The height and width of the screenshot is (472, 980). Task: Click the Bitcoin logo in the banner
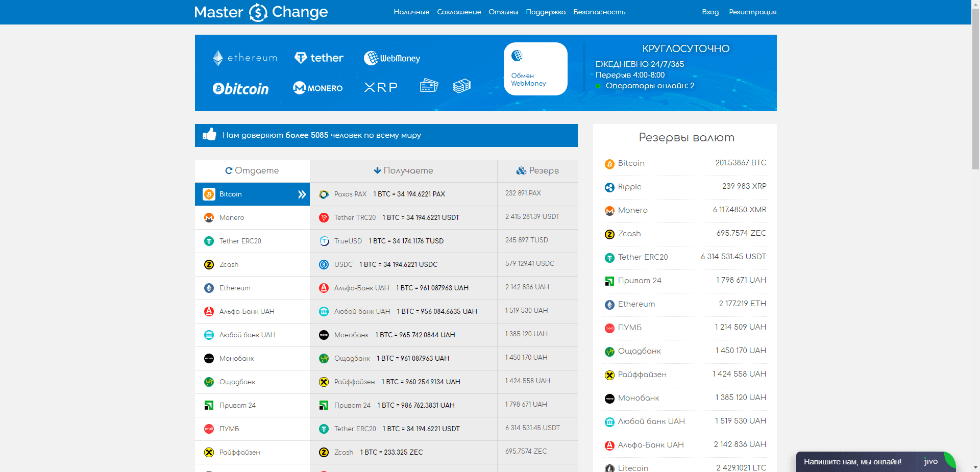pos(240,88)
